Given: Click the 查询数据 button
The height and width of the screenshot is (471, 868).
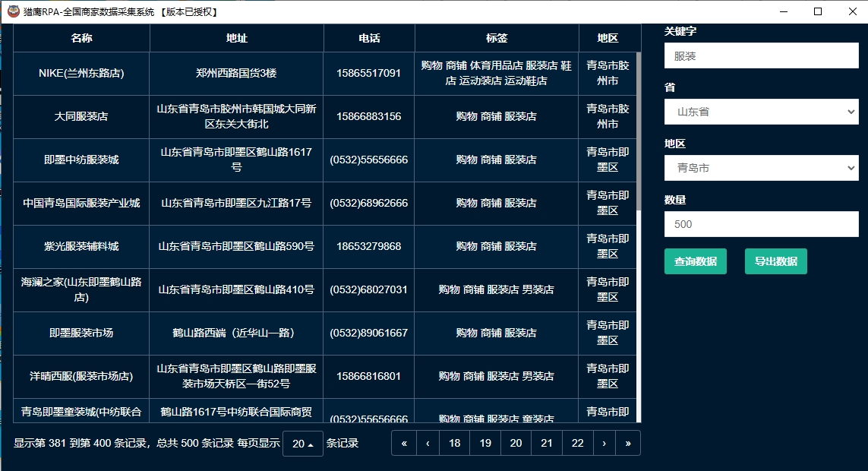Looking at the screenshot, I should click(x=695, y=261).
